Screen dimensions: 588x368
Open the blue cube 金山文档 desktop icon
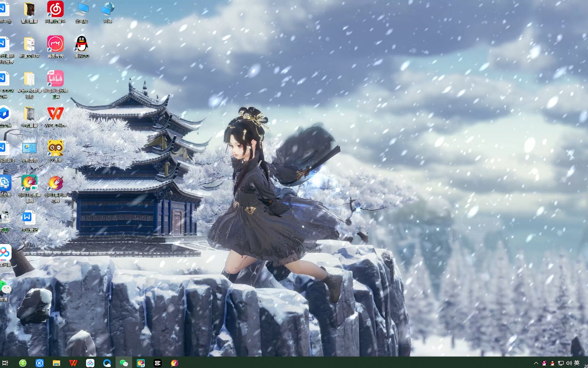pos(5,117)
